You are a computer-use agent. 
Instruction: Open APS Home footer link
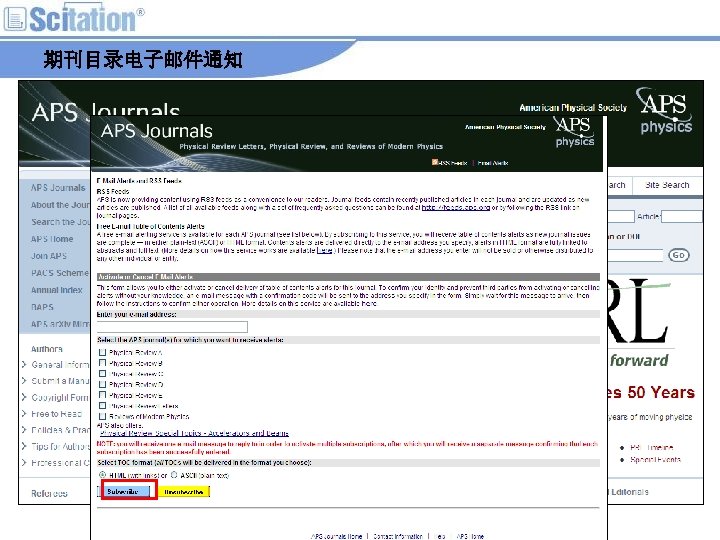coord(470,536)
